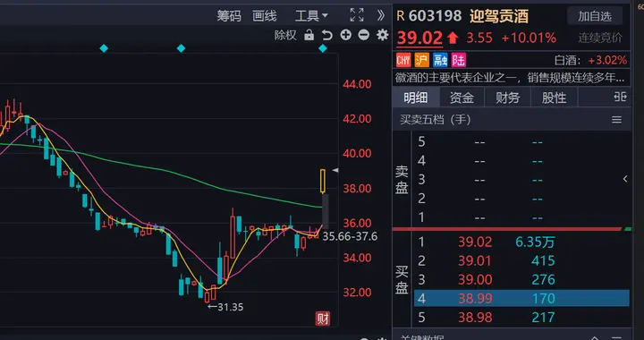This screenshot has height=340, width=644.
Task: Open the 买卖五档 hamburger menu icon
Action: [x=616, y=120]
